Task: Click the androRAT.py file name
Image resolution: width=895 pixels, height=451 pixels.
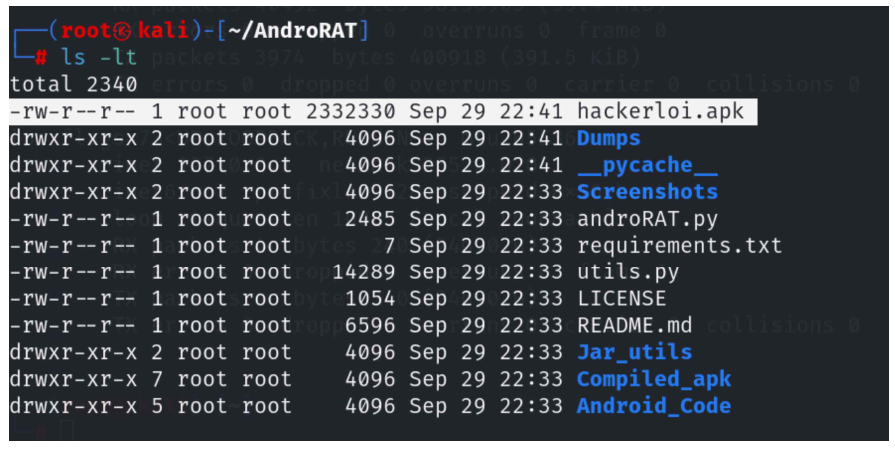Action: 647,218
